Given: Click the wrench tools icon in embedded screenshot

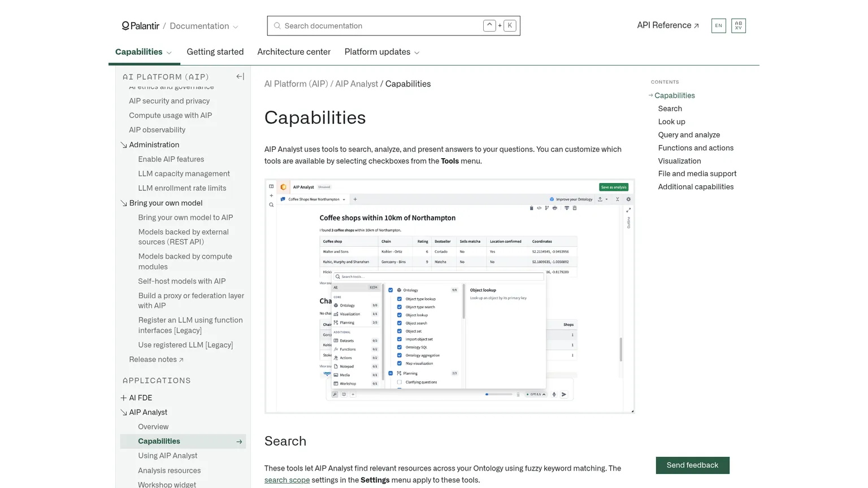Looking at the screenshot, I should [335, 394].
